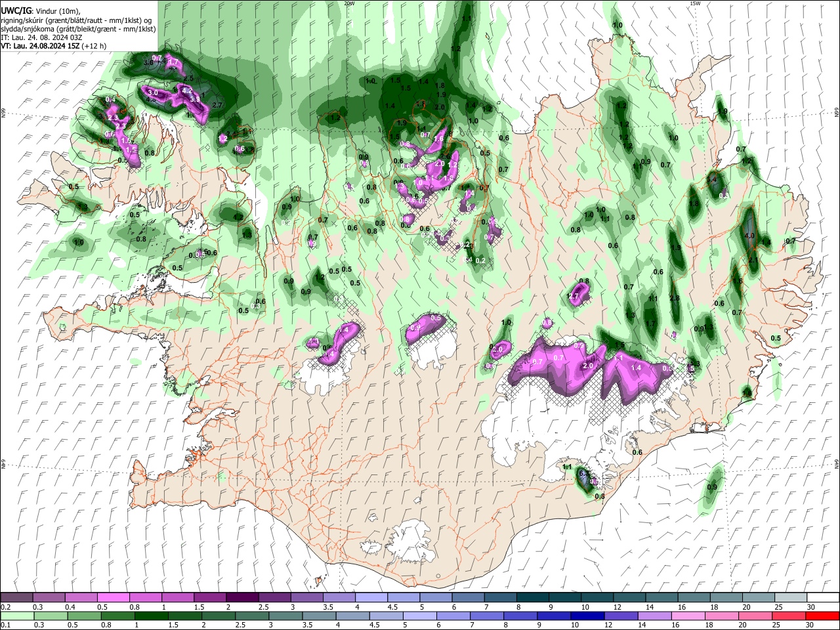Click the 15W longitude label
Image resolution: width=840 pixels, height=630 pixels.
coord(695,3)
